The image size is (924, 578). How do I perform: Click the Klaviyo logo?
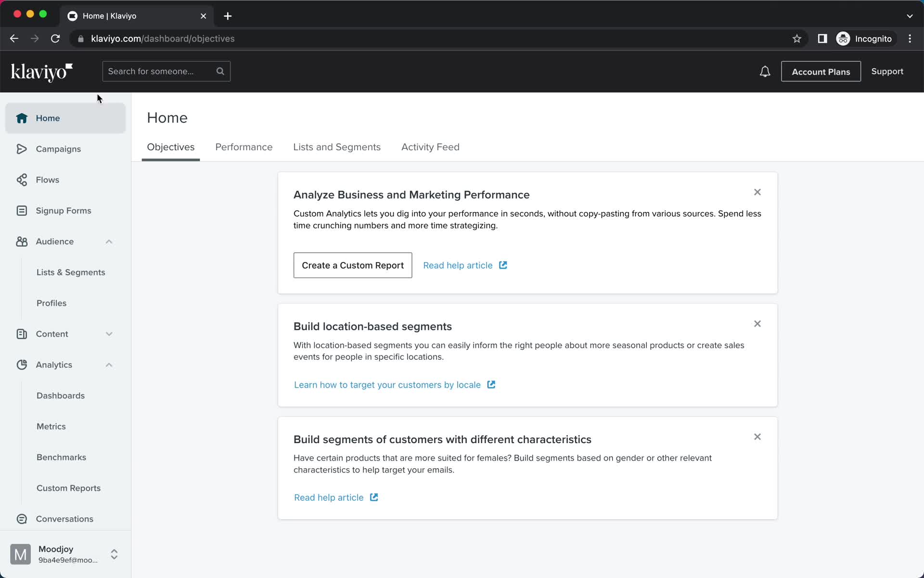pyautogui.click(x=42, y=72)
